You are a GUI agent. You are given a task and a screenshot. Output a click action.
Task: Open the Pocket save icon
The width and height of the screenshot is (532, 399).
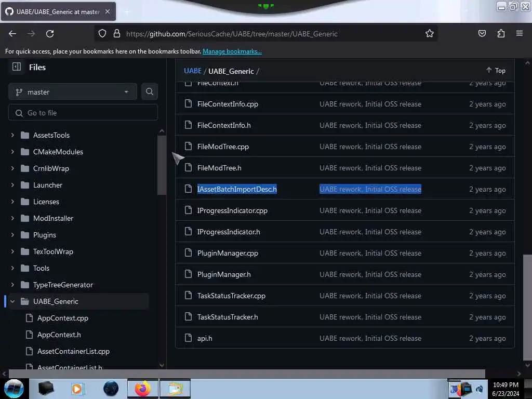pos(482,33)
